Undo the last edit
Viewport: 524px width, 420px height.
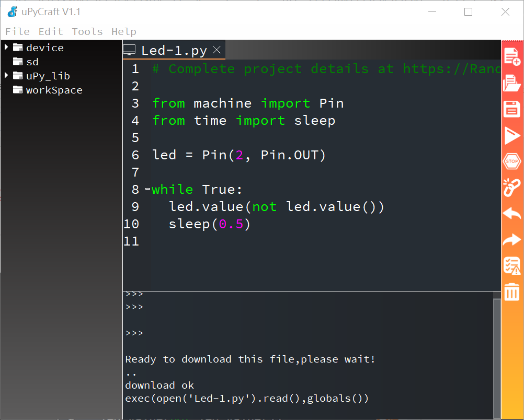coord(511,214)
